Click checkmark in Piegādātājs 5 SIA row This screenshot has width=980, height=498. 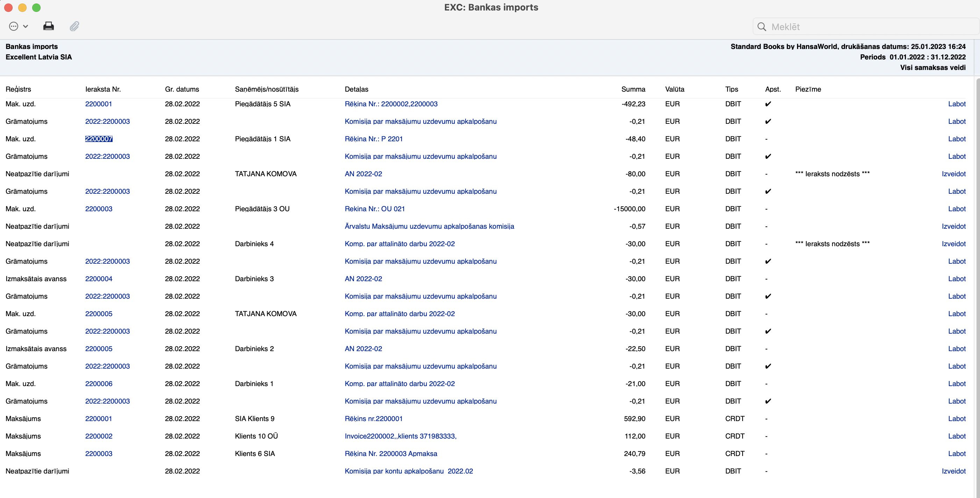point(768,104)
